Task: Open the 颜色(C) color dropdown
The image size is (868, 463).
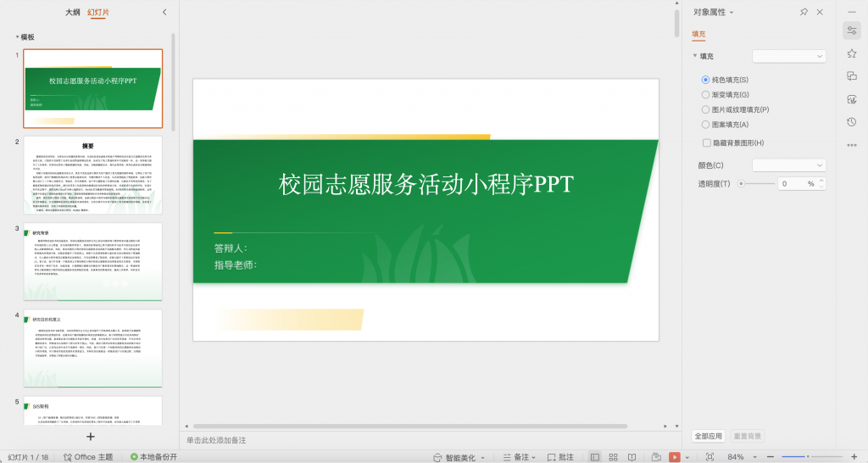Action: click(789, 165)
